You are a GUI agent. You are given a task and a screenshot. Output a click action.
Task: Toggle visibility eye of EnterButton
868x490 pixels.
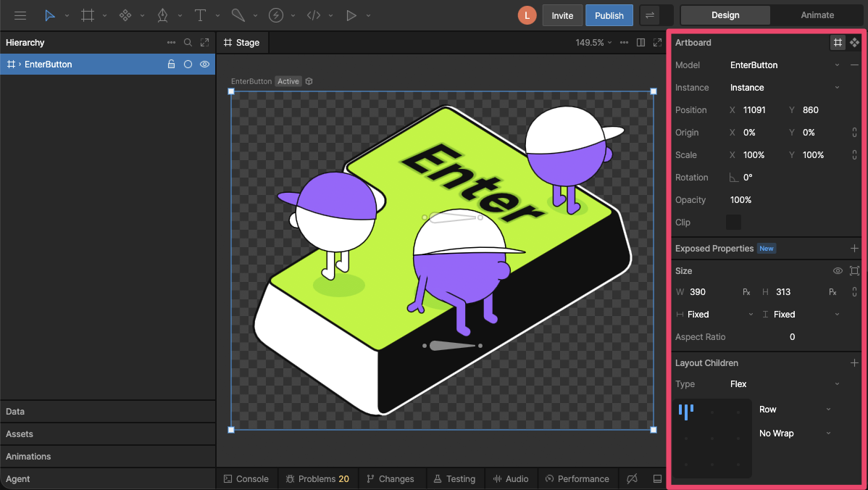205,65
